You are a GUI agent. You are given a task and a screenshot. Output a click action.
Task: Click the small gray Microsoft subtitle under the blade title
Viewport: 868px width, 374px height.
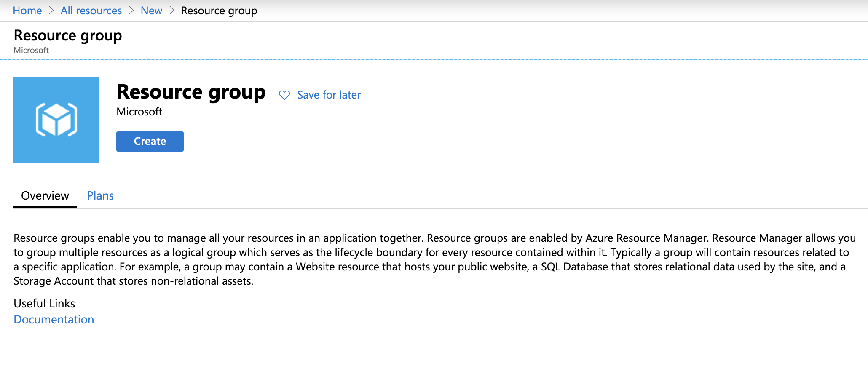(x=31, y=50)
